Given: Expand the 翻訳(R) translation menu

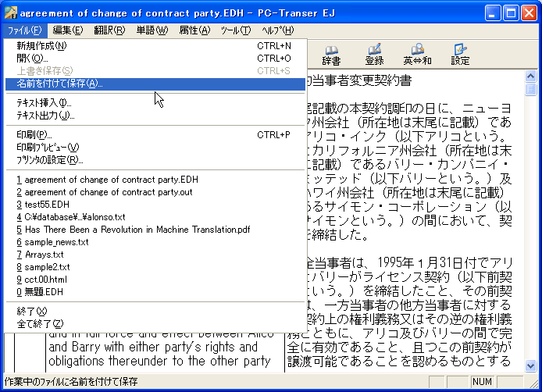Looking at the screenshot, I should click(109, 30).
